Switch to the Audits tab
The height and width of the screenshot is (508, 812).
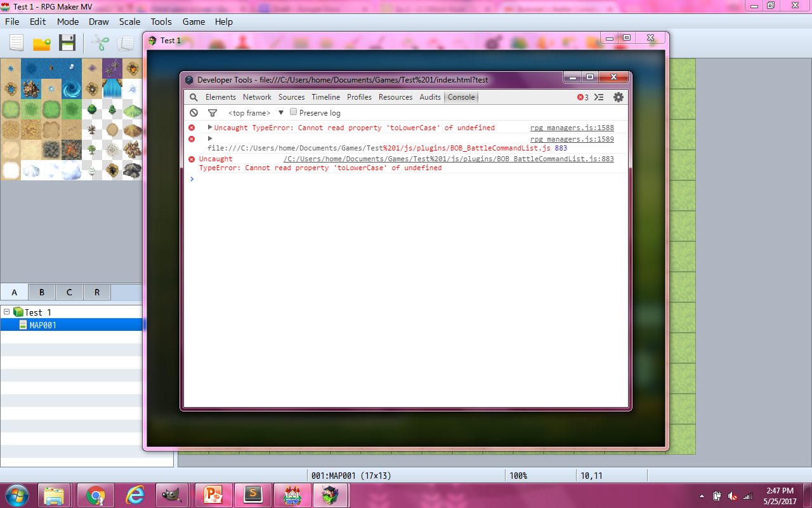(430, 97)
